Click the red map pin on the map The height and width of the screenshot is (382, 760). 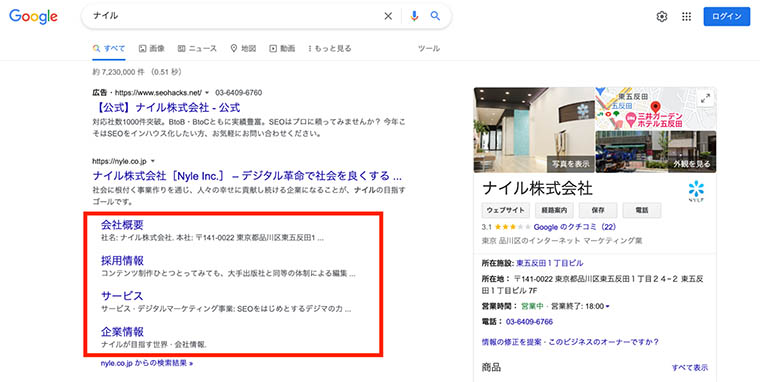(x=655, y=107)
